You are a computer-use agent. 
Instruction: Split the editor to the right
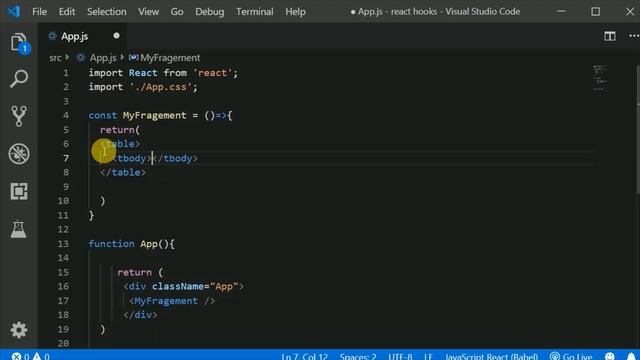click(x=610, y=36)
